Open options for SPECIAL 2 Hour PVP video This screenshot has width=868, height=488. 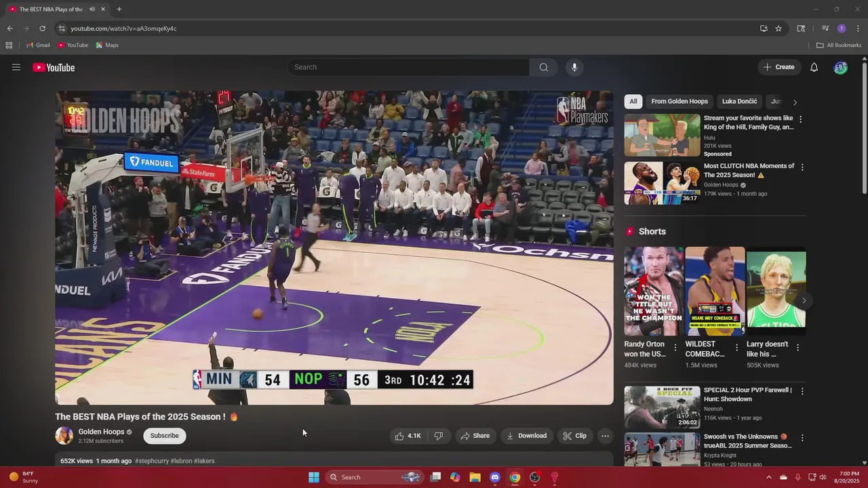[802, 391]
